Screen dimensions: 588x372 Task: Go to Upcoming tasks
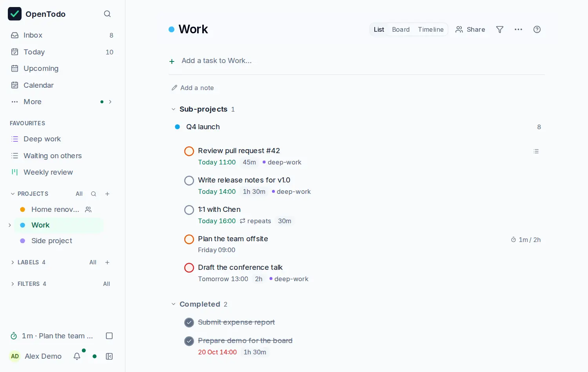[62, 69]
